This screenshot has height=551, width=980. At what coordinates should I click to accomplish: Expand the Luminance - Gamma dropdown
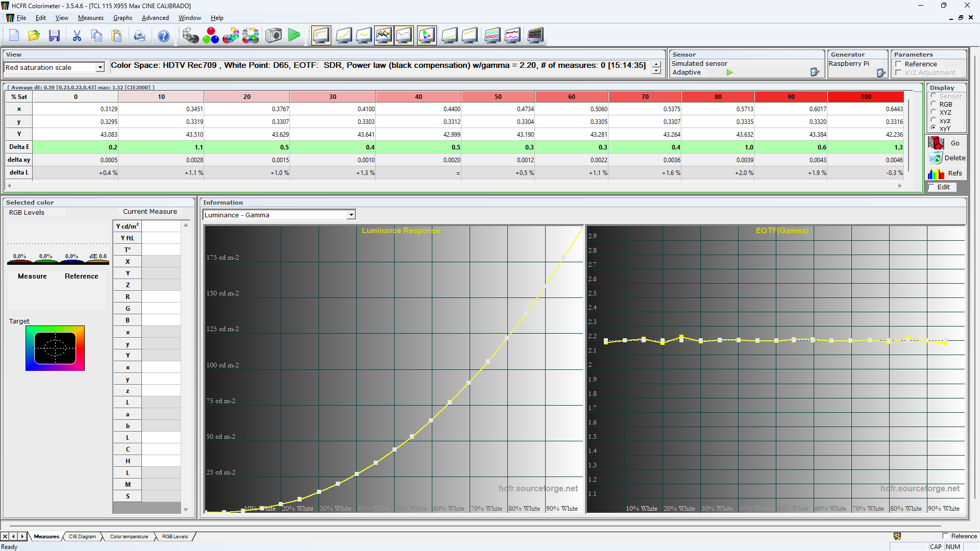tap(351, 215)
